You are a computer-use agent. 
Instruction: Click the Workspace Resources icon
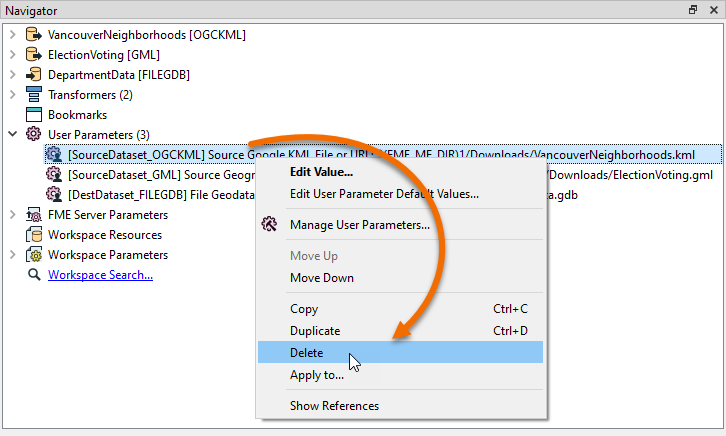pyautogui.click(x=33, y=235)
